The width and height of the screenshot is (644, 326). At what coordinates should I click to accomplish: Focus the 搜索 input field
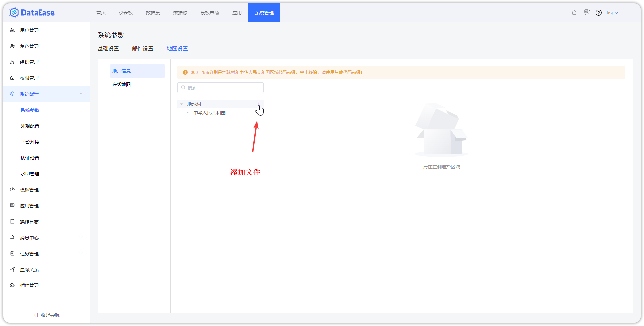[220, 88]
